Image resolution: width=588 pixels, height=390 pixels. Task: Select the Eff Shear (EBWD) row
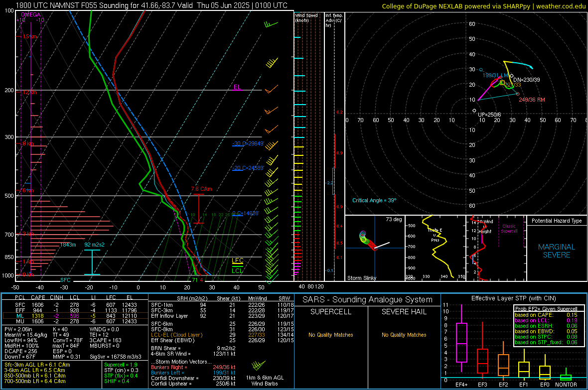[222, 341]
